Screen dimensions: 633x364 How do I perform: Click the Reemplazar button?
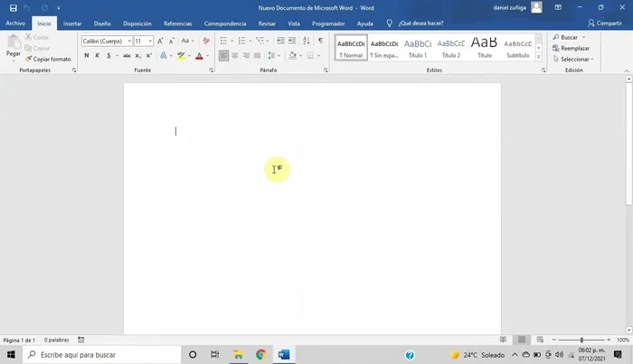click(x=571, y=49)
